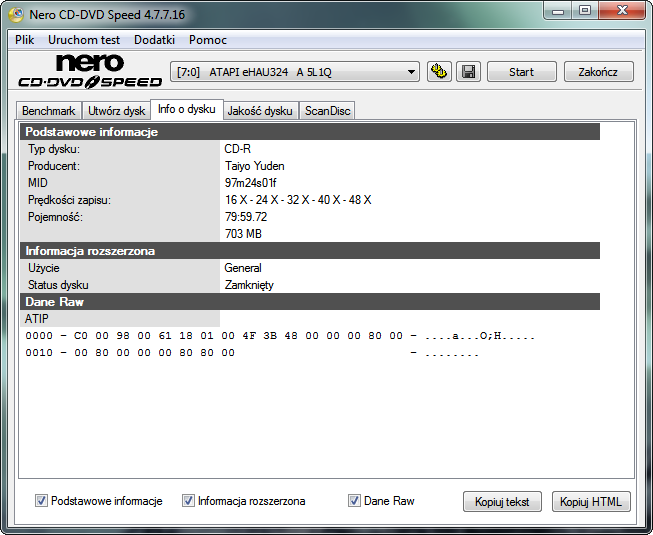The height and width of the screenshot is (535, 653).
Task: Click the Prędkości zapisu label
Action: [x=69, y=200]
